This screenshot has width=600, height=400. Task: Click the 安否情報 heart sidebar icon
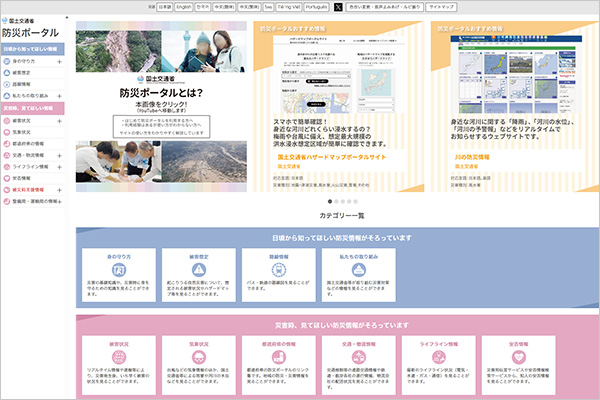[7, 178]
